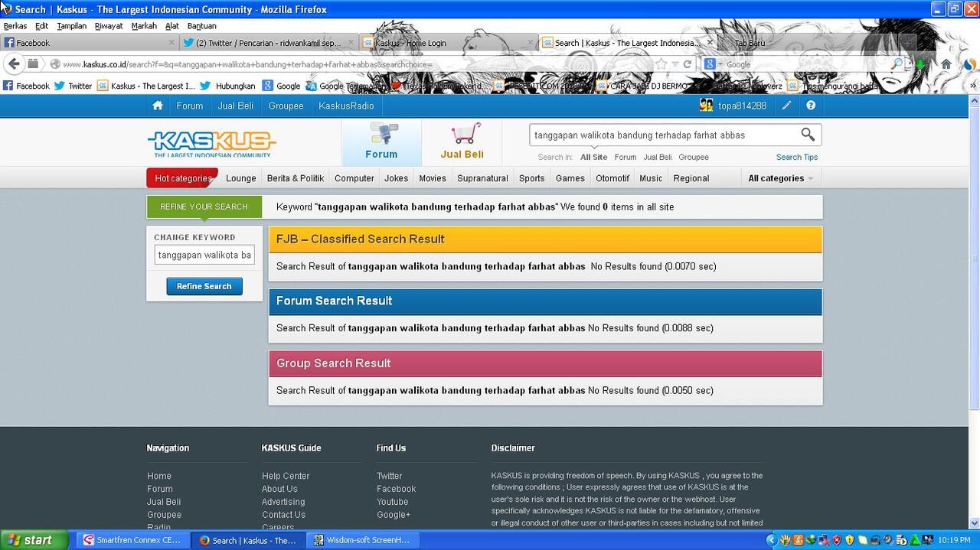This screenshot has height=550, width=980.
Task: Click the Change Keyword input field
Action: coord(204,255)
